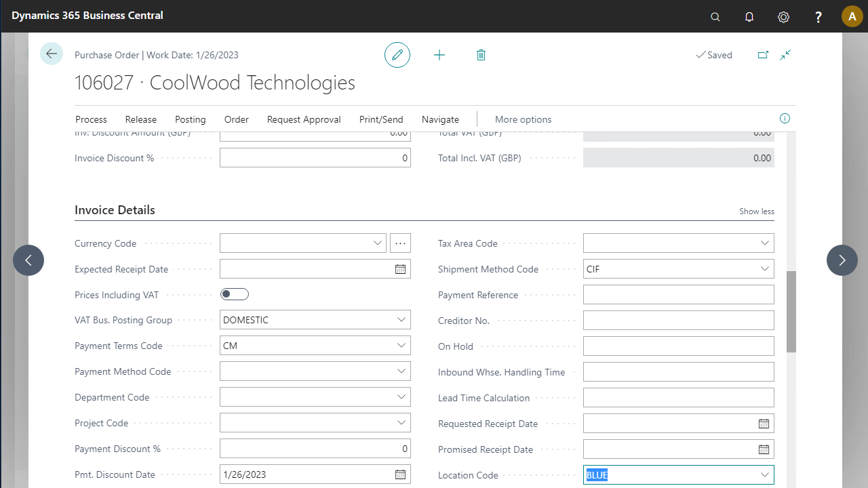Go to previous record arrow
The height and width of the screenshot is (488, 868).
pyautogui.click(x=28, y=260)
